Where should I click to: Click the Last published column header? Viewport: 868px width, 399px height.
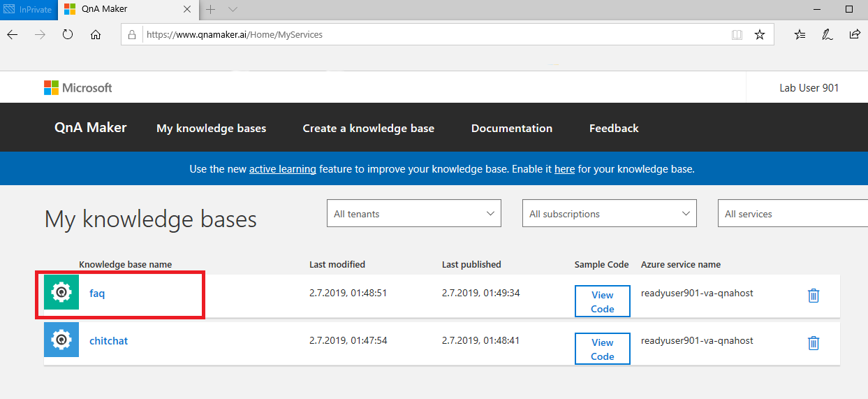click(471, 264)
